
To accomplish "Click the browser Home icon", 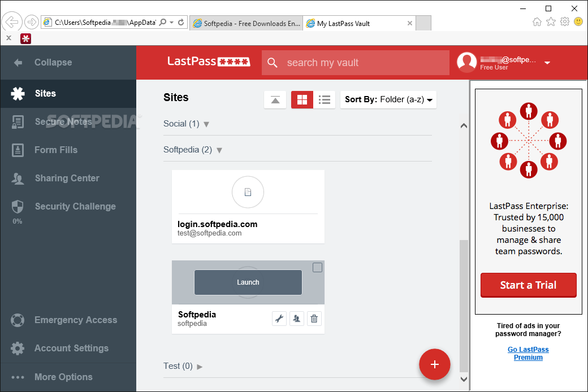I will point(537,21).
